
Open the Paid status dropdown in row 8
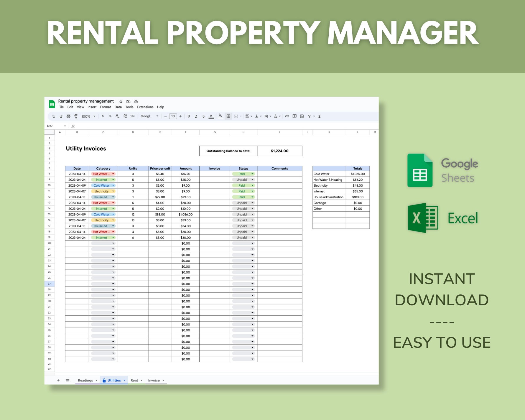coord(252,174)
